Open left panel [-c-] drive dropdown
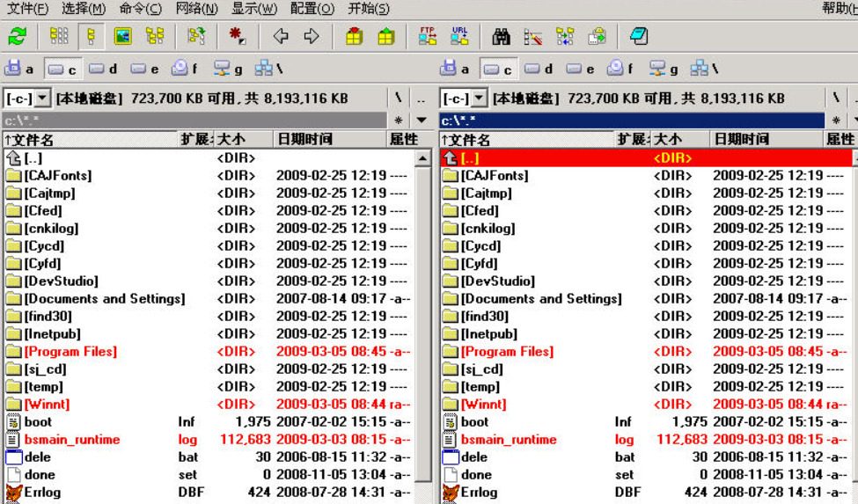The height and width of the screenshot is (504, 858). click(x=42, y=99)
